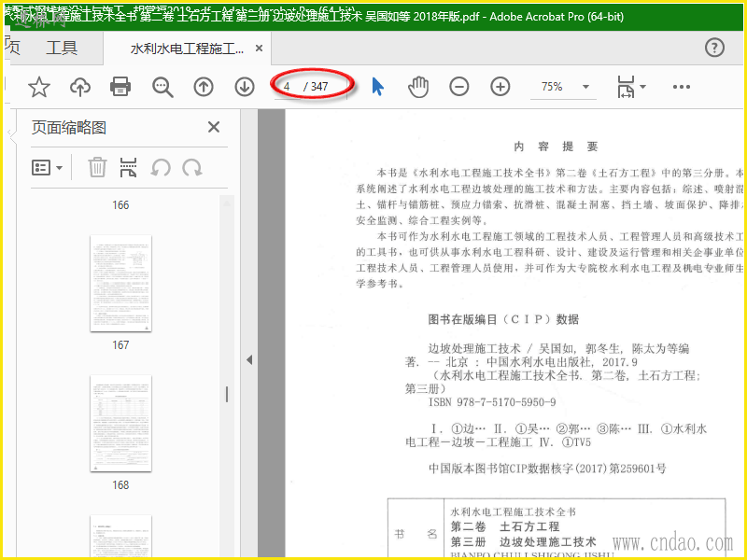
Task: Zoom in with plus button
Action: coord(500,87)
